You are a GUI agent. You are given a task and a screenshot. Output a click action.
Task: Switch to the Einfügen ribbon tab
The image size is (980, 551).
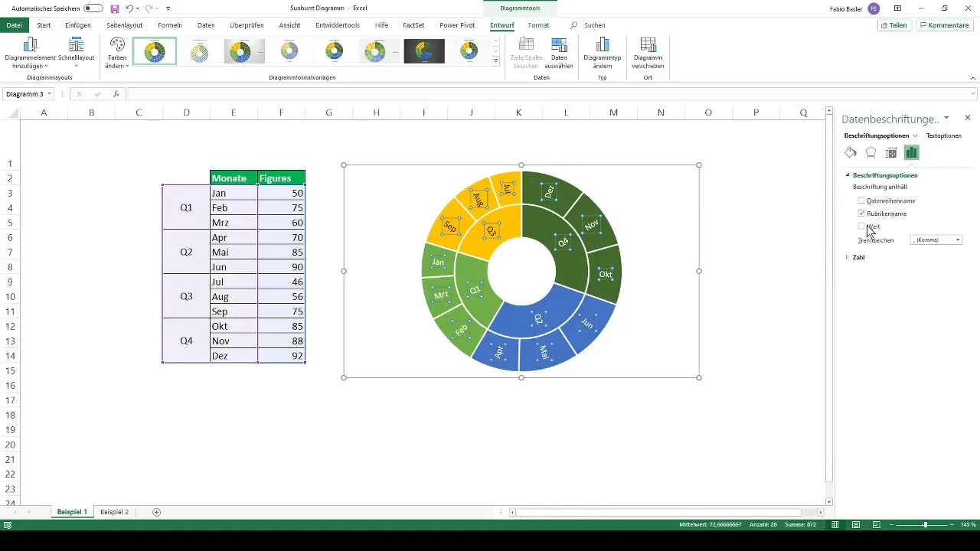tap(78, 25)
